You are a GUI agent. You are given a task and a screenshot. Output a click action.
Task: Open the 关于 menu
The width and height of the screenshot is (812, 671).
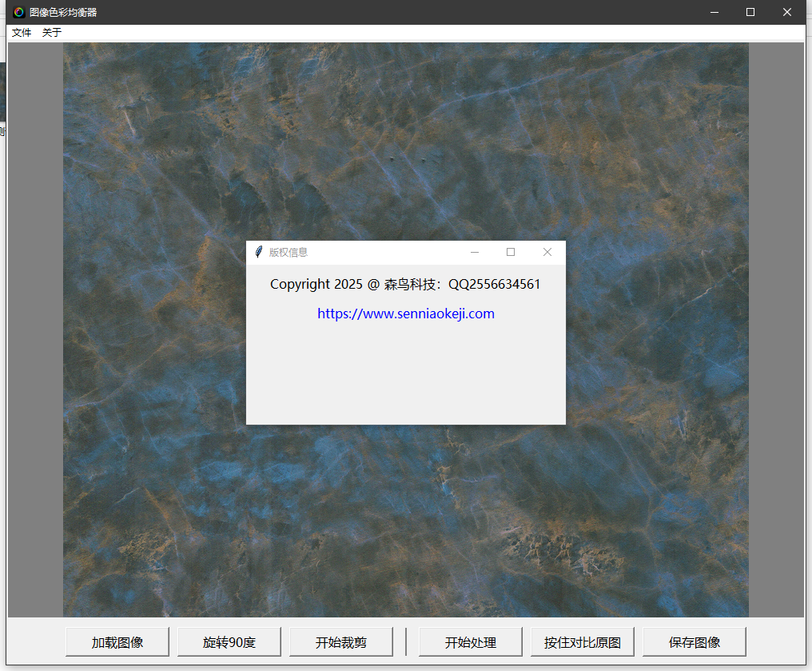click(52, 33)
